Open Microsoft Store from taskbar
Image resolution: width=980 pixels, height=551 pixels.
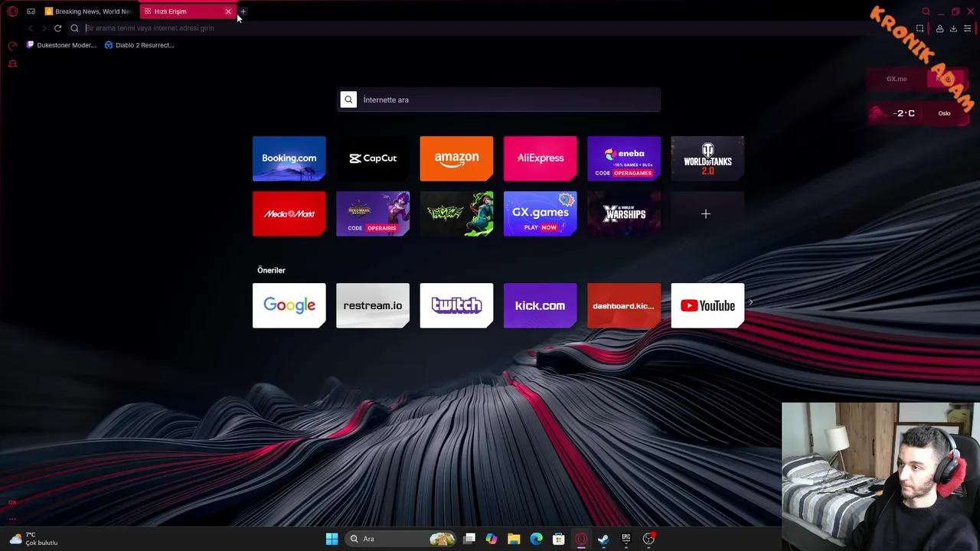[559, 539]
